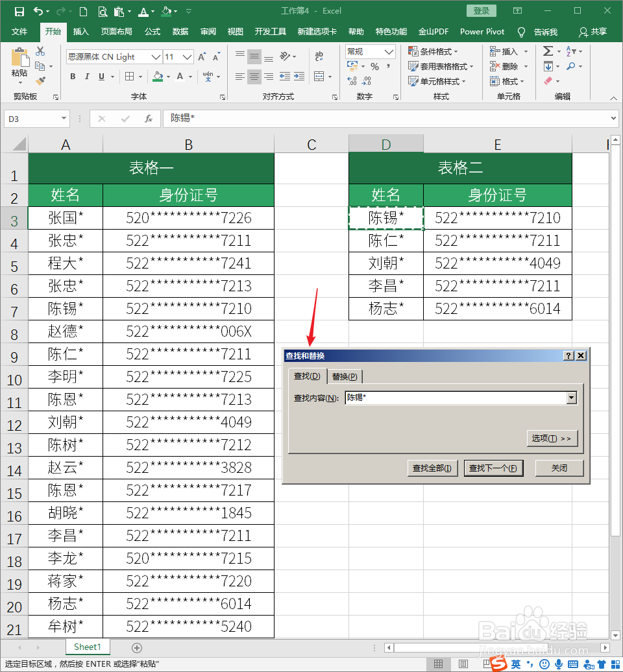
Task: Click the Name Box showing D3
Action: coord(31,119)
